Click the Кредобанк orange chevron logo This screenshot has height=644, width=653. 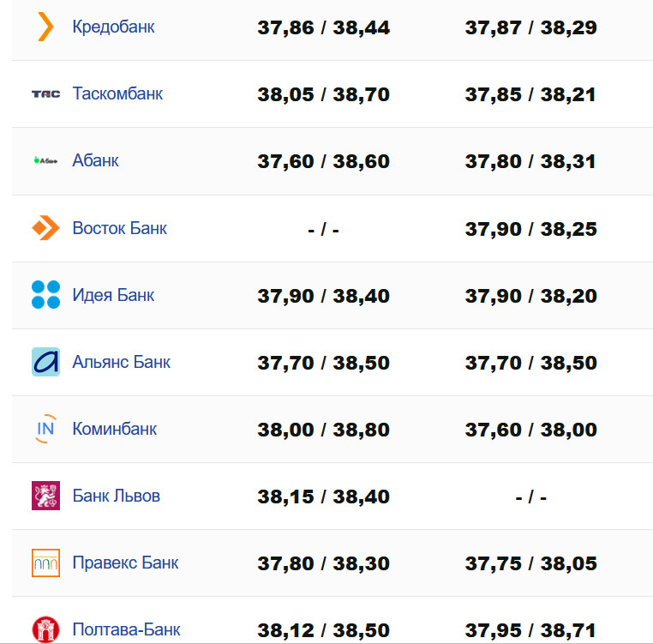(x=45, y=27)
